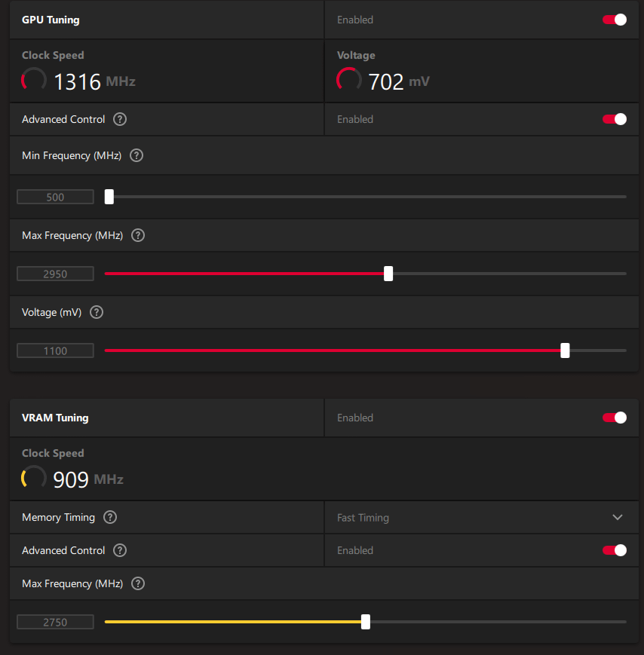Click the 702 mV voltage readout
Viewport: 644px width, 655px height.
coord(399,81)
